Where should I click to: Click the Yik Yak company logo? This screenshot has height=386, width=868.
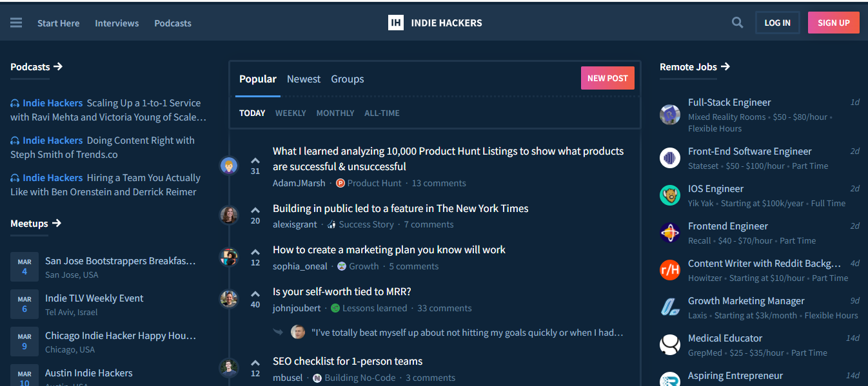click(670, 195)
